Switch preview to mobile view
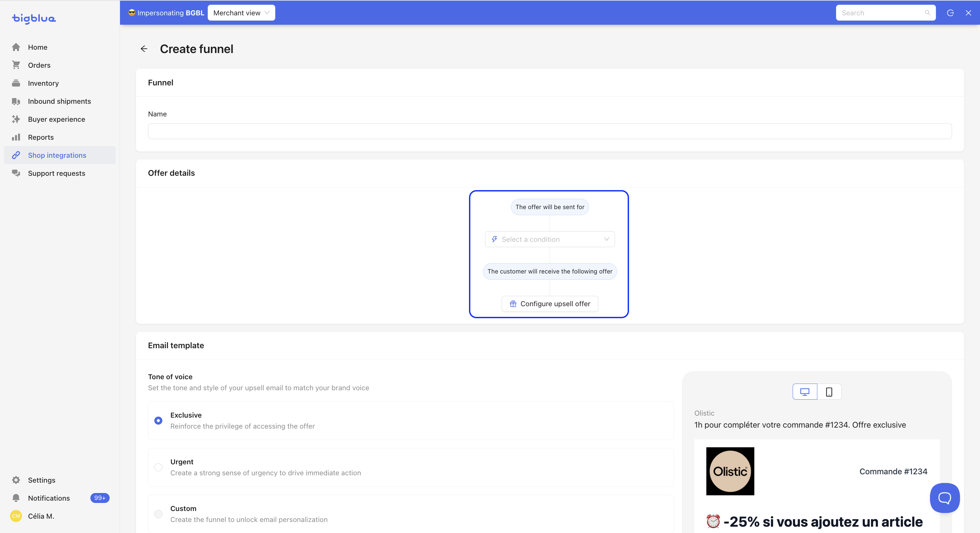The height and width of the screenshot is (533, 980). 829,392
